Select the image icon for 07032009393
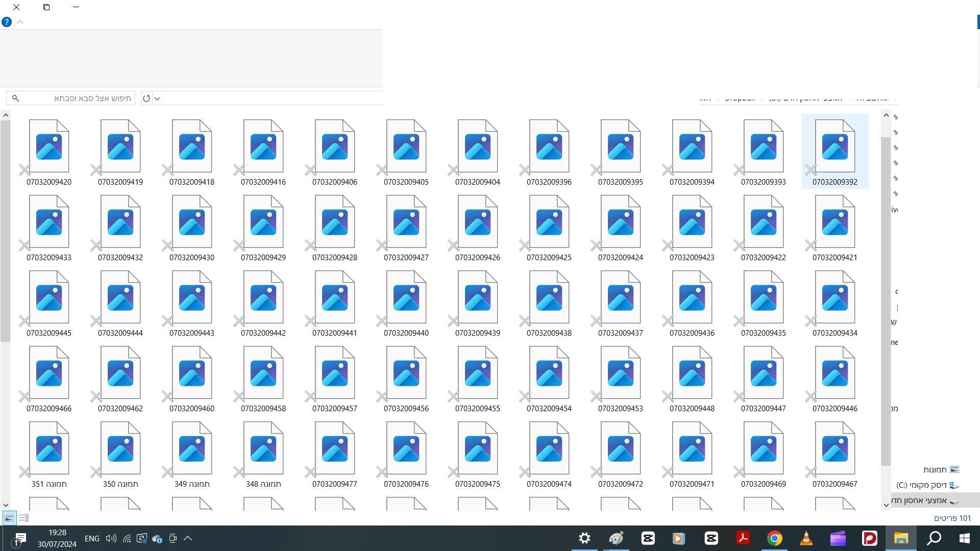 coord(764,146)
